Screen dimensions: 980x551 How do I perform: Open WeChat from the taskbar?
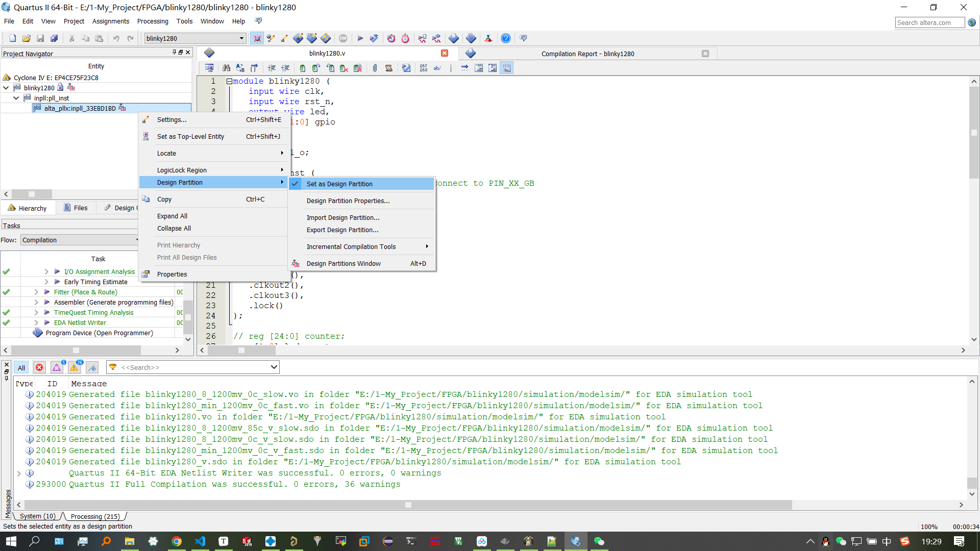[x=599, y=541]
